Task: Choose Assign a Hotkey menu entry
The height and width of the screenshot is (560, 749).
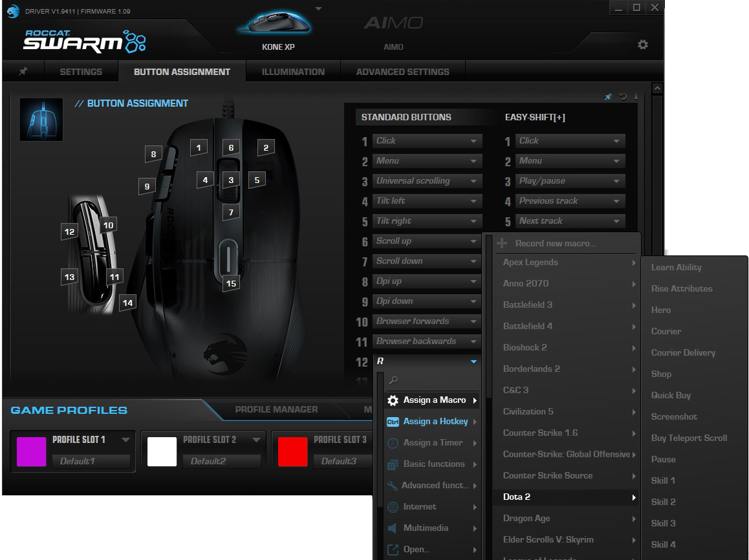Action: pos(432,422)
